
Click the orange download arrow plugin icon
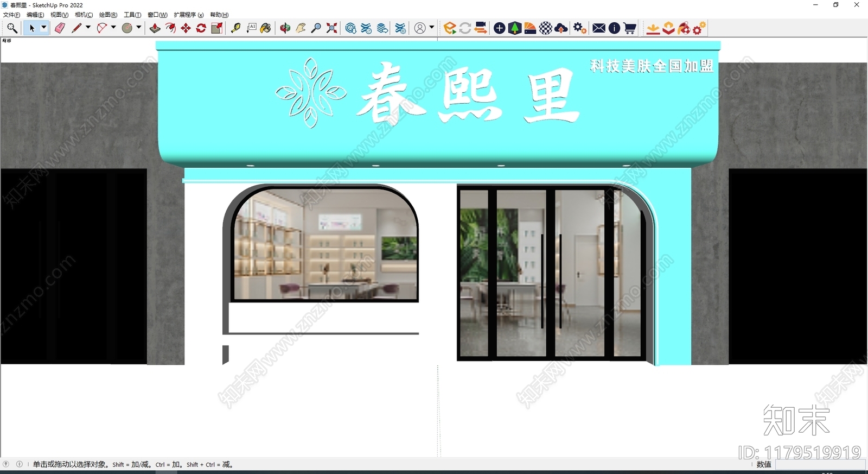(x=653, y=28)
